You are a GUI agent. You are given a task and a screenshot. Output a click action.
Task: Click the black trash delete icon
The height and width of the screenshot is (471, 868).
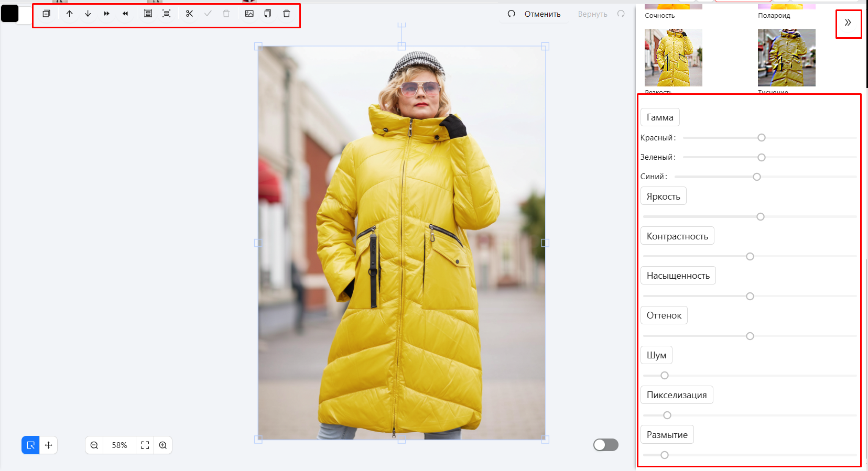(x=286, y=14)
